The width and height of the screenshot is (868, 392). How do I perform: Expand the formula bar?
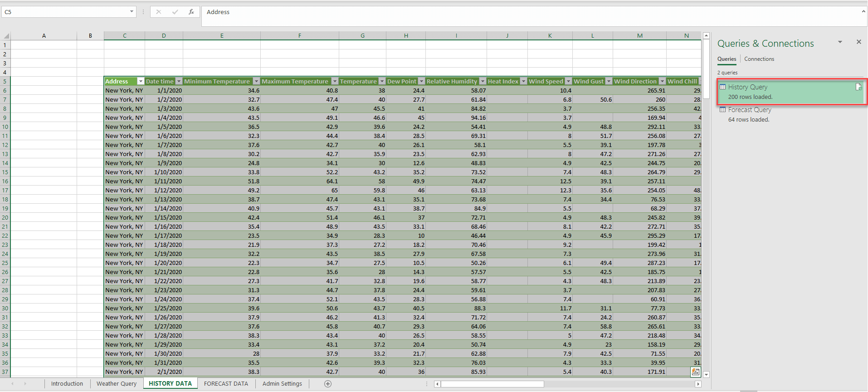pyautogui.click(x=863, y=11)
